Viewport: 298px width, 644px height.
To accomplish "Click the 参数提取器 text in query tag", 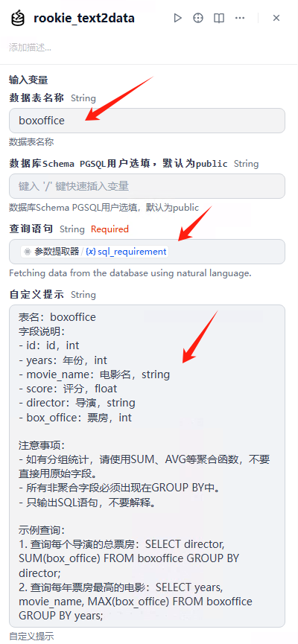I will (x=57, y=252).
